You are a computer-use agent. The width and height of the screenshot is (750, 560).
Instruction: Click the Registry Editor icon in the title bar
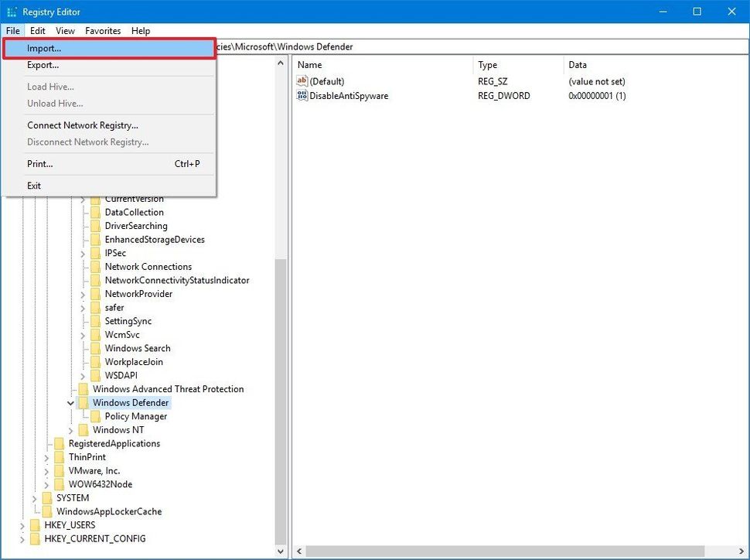point(11,12)
